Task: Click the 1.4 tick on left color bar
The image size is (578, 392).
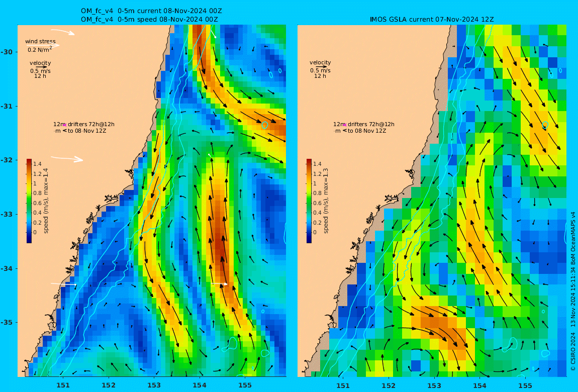Action: tap(37, 164)
